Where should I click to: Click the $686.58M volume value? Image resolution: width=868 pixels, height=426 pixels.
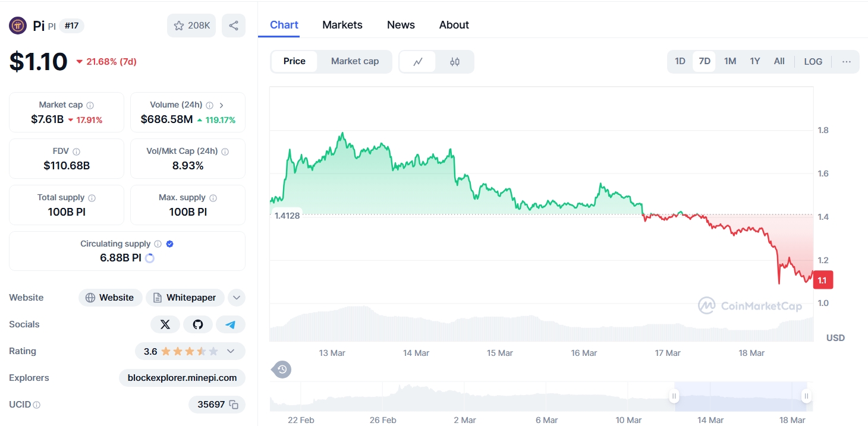[x=166, y=119]
